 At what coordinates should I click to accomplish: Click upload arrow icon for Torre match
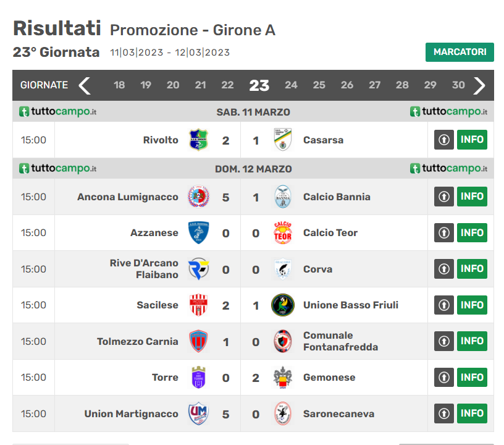click(x=443, y=378)
